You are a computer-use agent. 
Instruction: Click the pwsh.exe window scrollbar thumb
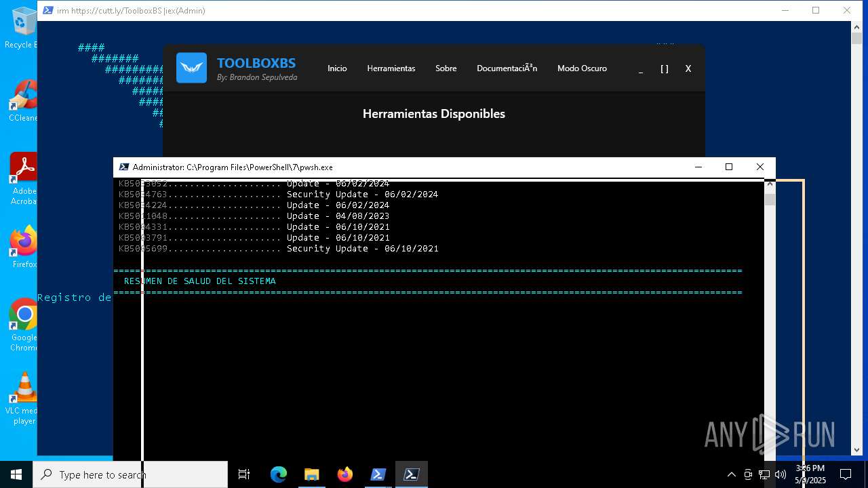tap(770, 199)
